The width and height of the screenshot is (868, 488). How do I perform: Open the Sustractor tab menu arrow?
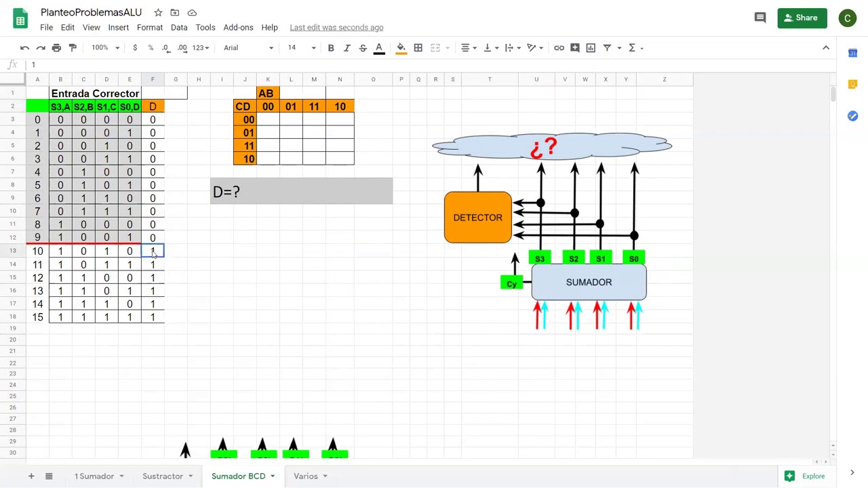click(x=191, y=476)
